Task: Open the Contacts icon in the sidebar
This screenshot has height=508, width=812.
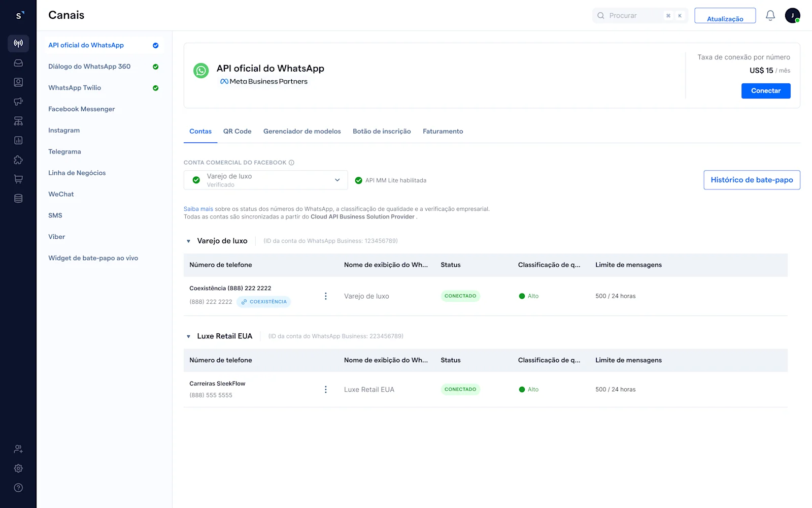Action: pos(18,82)
